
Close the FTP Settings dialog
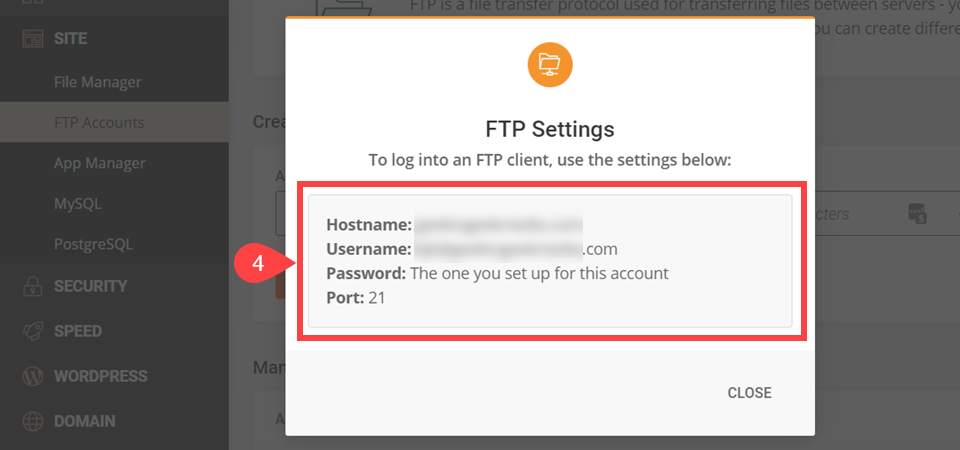click(749, 393)
